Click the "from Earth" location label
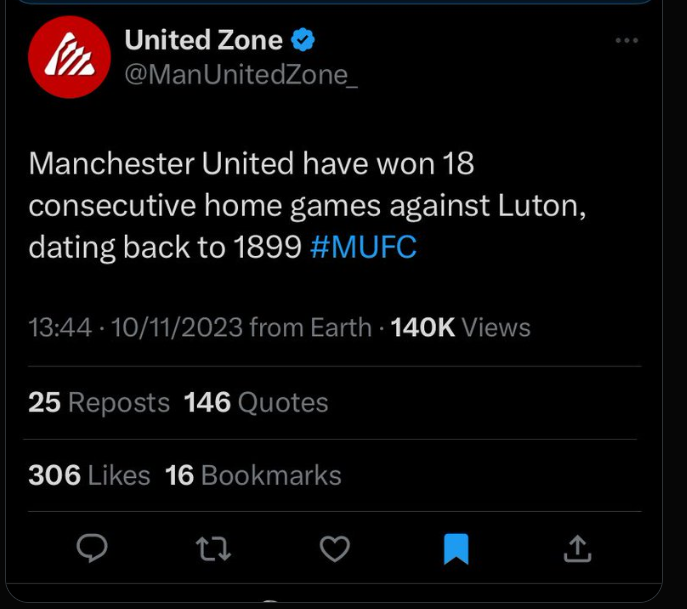 tap(310, 327)
